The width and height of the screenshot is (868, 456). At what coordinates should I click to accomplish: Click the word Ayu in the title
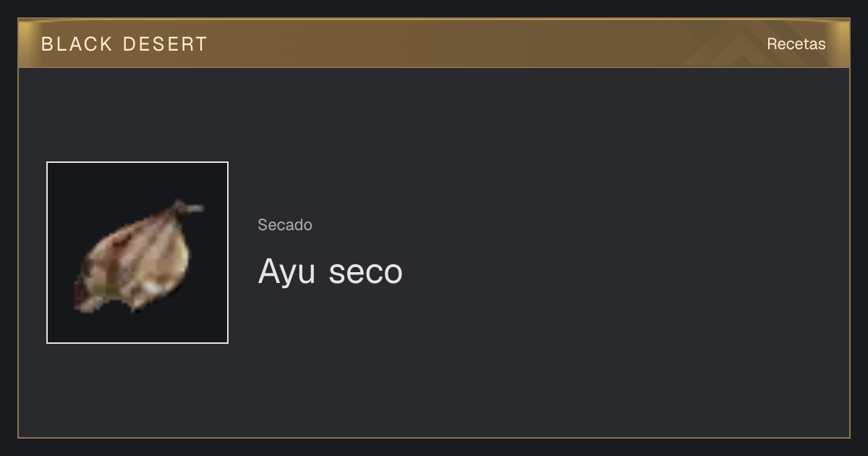pyautogui.click(x=286, y=273)
